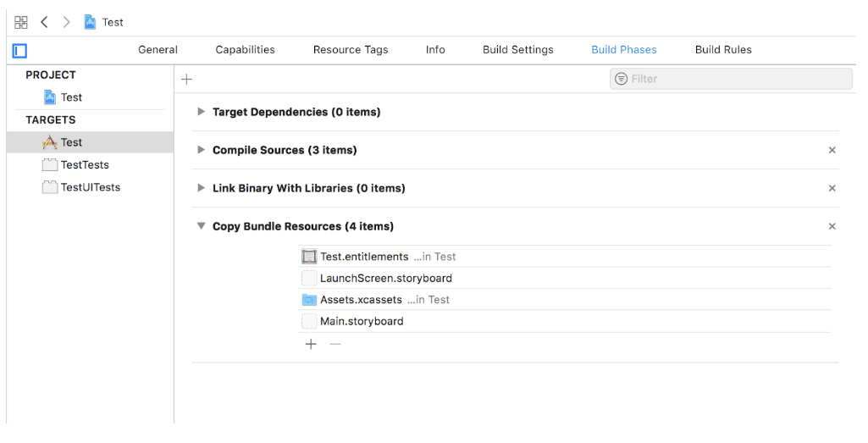The width and height of the screenshot is (868, 443).
Task: Select the TestTests target name
Action: (x=85, y=165)
